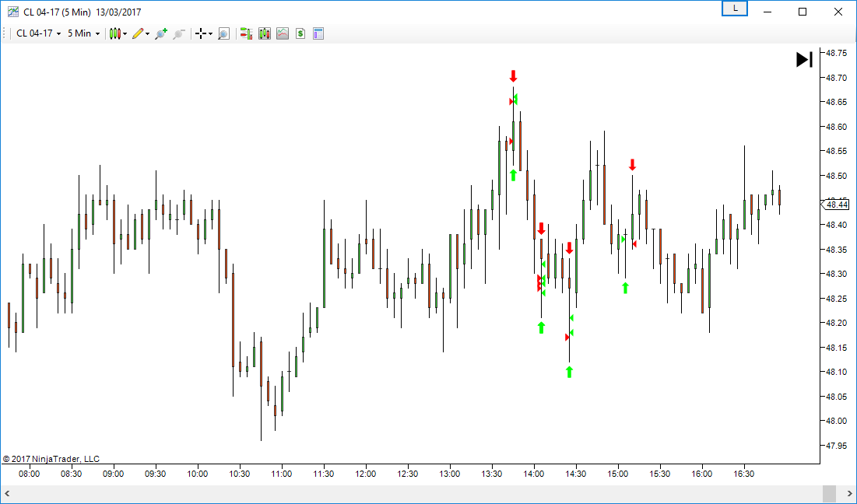Open the 5 Min interval dropdown
857x504 pixels.
click(x=83, y=33)
